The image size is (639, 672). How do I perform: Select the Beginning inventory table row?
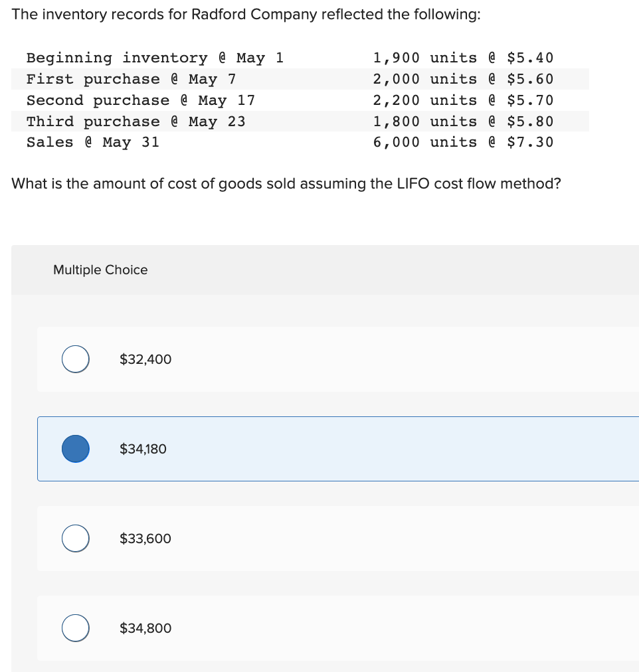click(x=299, y=58)
